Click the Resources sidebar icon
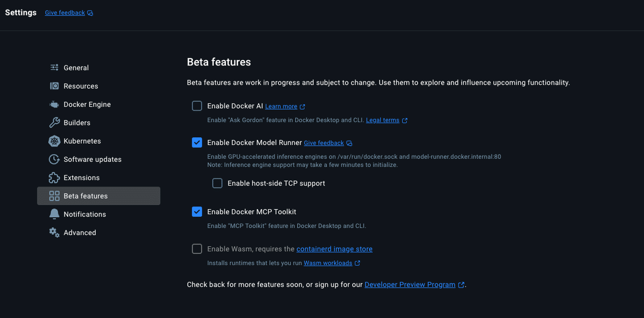 [x=54, y=86]
